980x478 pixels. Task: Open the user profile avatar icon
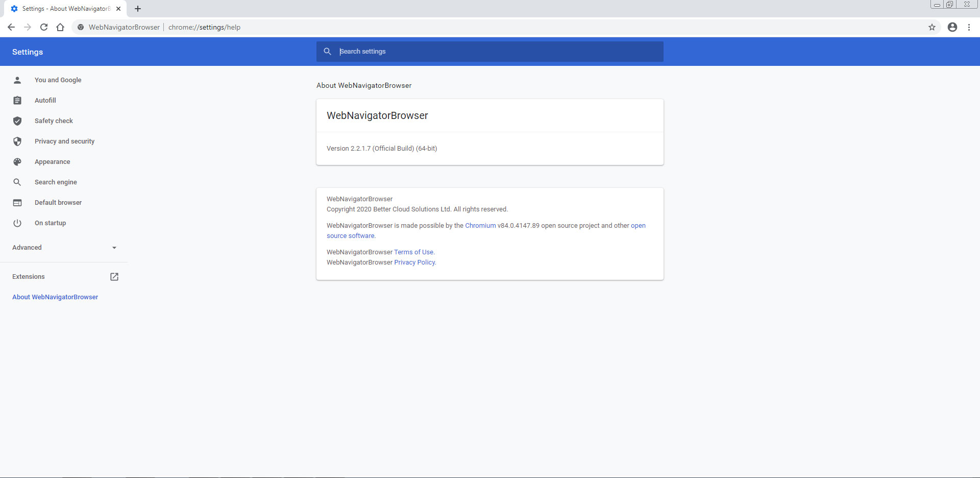tap(952, 27)
